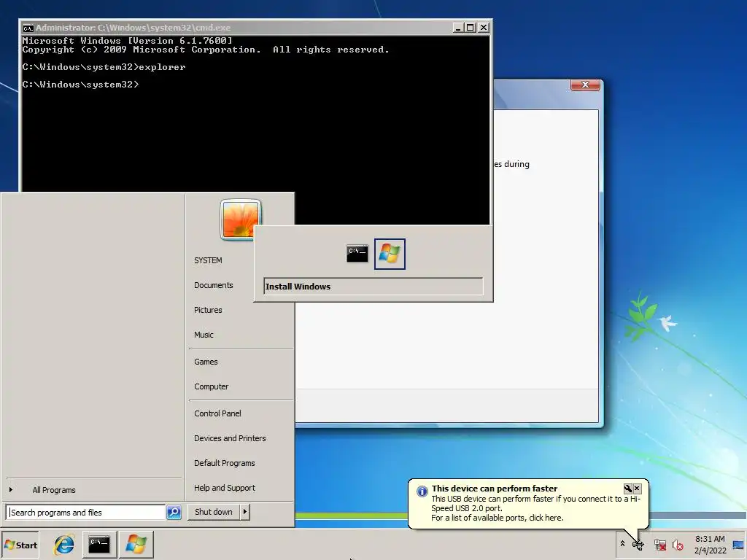
Task: Click cmd prompt line C:\Windows\system32>
Action: (x=80, y=85)
